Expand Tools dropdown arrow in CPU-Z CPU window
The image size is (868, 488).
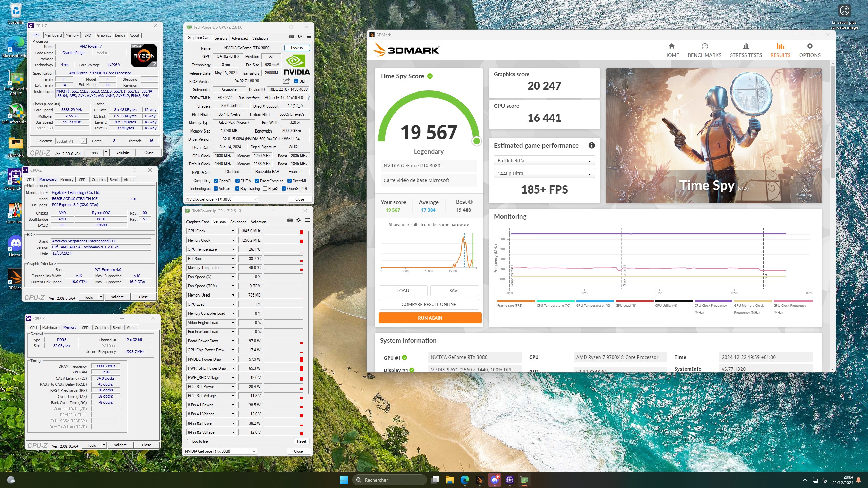pos(106,152)
